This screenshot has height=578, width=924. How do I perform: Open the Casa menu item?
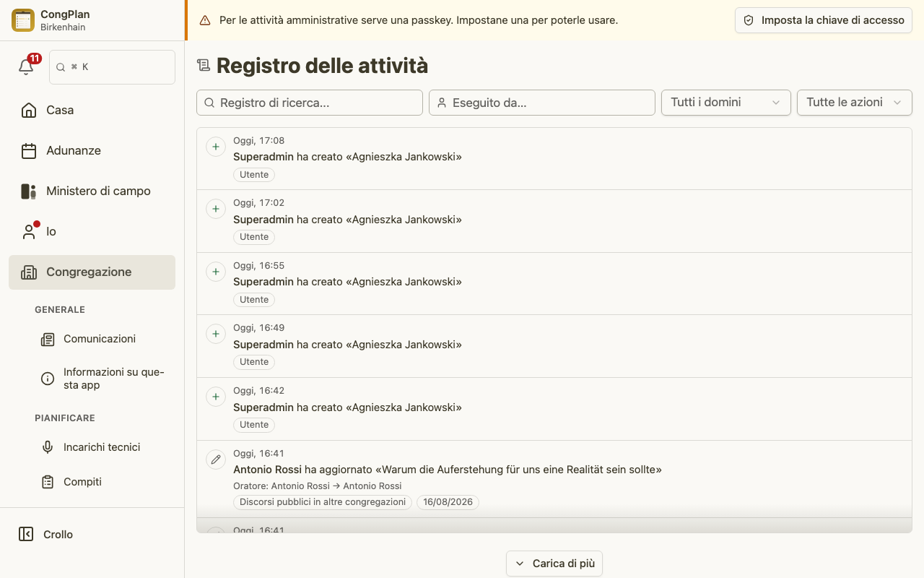[92, 110]
